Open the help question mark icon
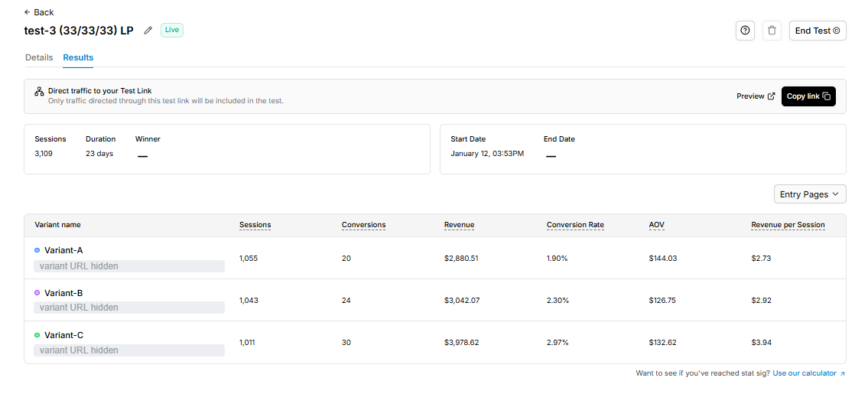 (x=745, y=31)
